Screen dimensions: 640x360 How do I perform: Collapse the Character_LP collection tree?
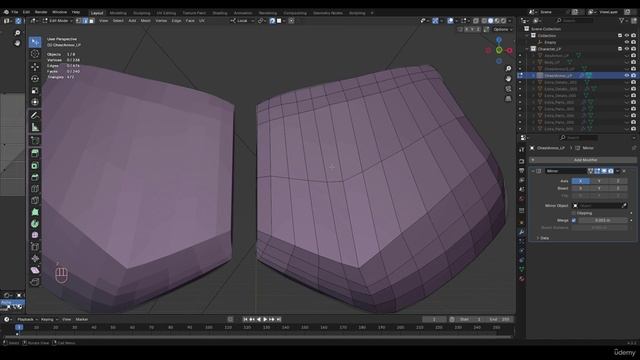[x=527, y=49]
